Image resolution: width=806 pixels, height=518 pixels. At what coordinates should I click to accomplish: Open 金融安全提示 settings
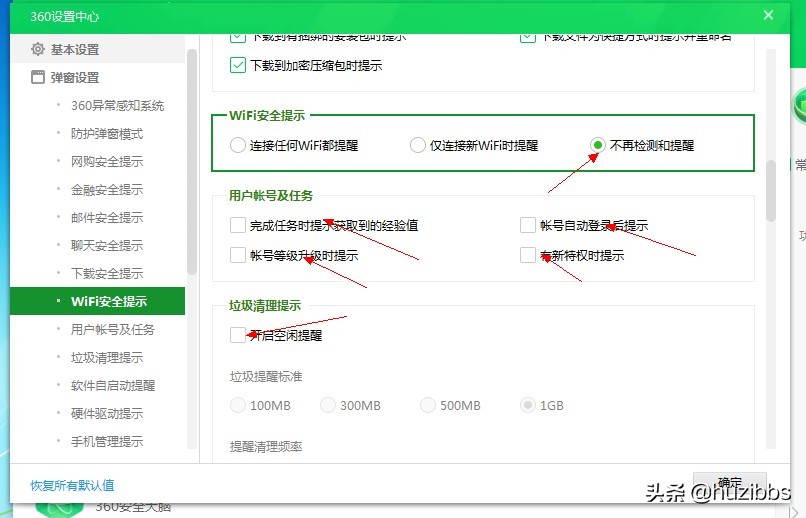(x=107, y=190)
